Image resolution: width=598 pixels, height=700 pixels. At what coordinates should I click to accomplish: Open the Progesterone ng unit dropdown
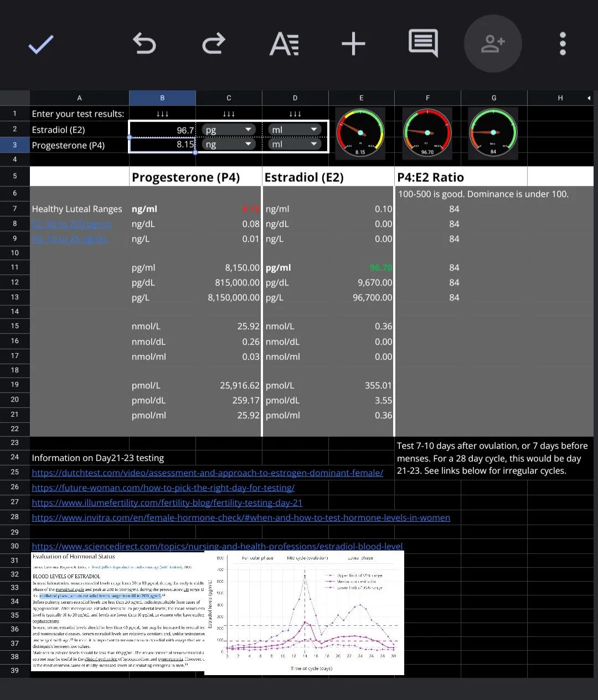[229, 144]
